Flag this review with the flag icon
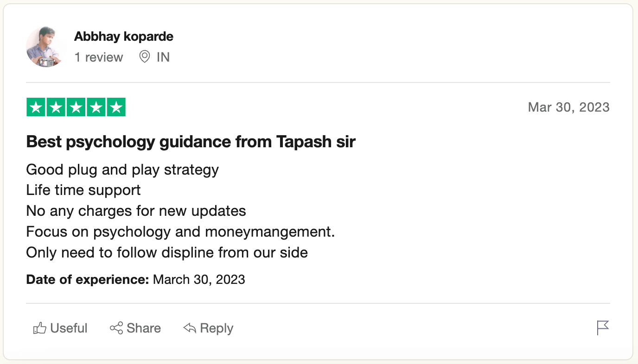638x364 pixels. pyautogui.click(x=603, y=328)
